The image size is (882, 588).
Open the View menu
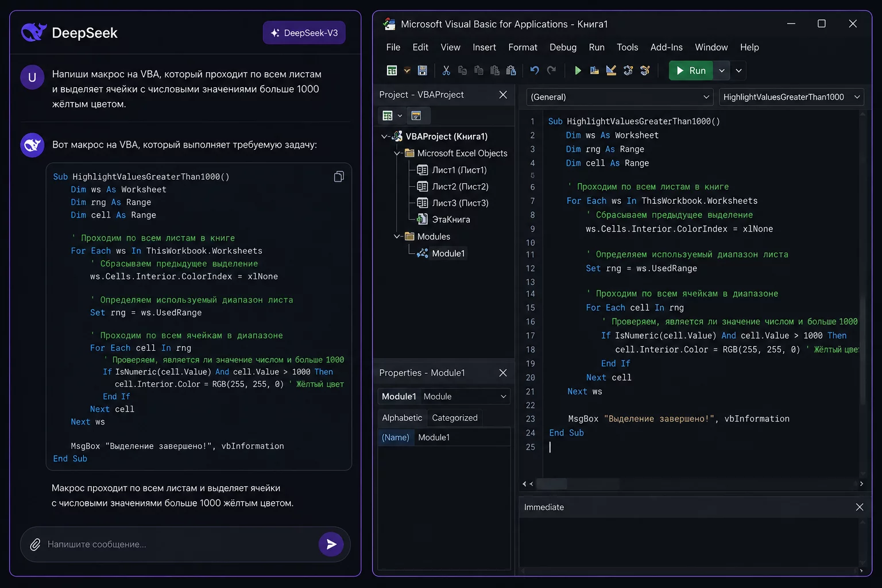451,48
